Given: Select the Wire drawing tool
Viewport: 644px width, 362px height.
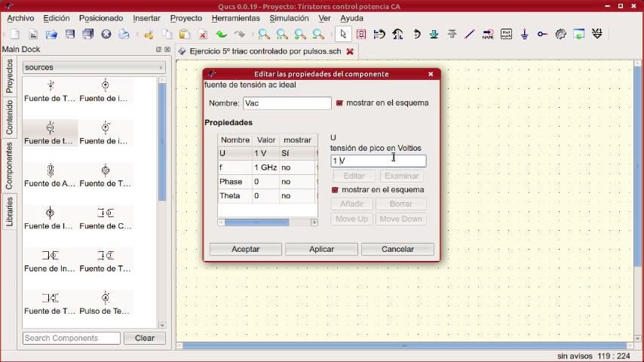Looking at the screenshot, I should (x=470, y=34).
